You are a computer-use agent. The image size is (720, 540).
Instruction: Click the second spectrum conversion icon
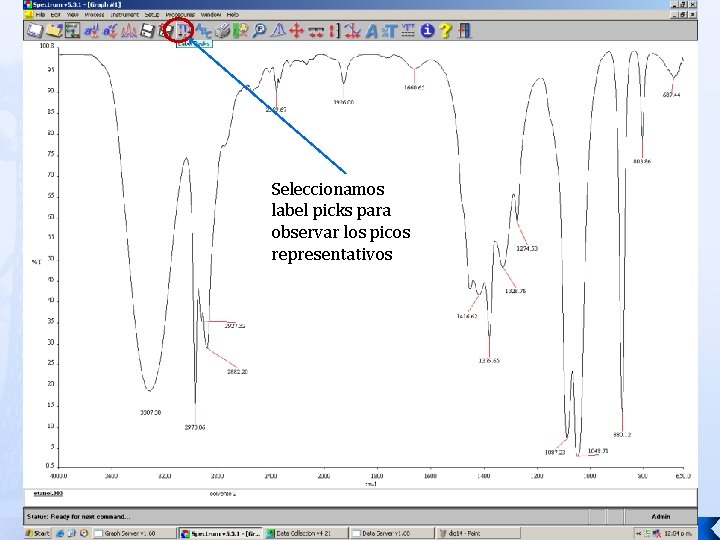(x=110, y=31)
